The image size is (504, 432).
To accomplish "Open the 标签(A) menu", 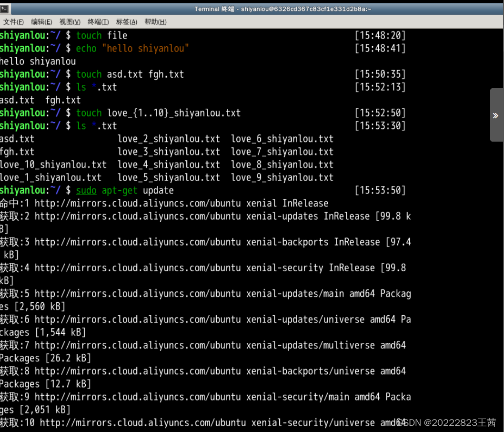I will pyautogui.click(x=126, y=22).
